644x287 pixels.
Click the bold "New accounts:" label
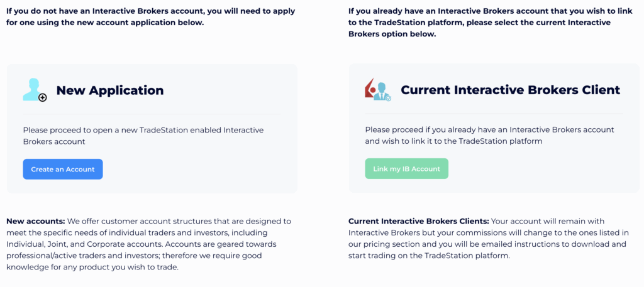[x=35, y=221]
